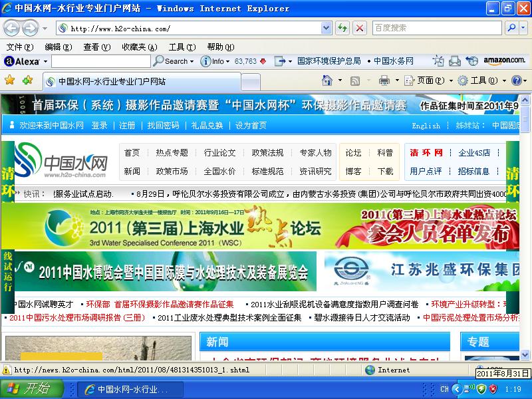Click the red Stop loading icon

[x=360, y=28]
